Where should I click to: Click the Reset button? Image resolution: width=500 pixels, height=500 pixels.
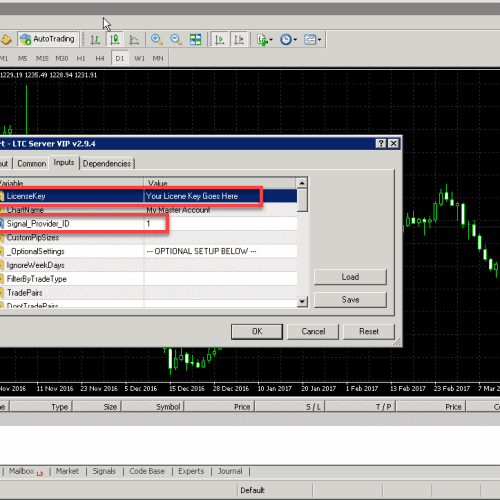point(369,332)
